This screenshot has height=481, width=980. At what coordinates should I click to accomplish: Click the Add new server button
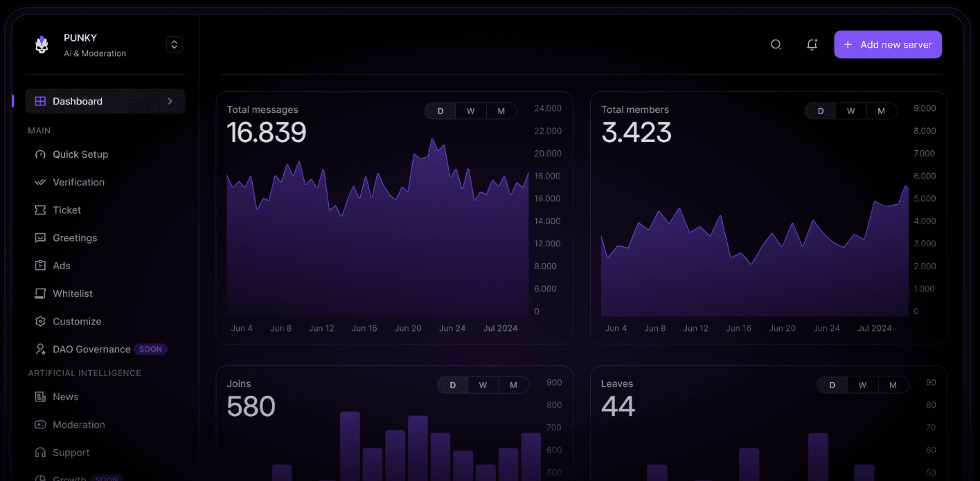pyautogui.click(x=887, y=44)
